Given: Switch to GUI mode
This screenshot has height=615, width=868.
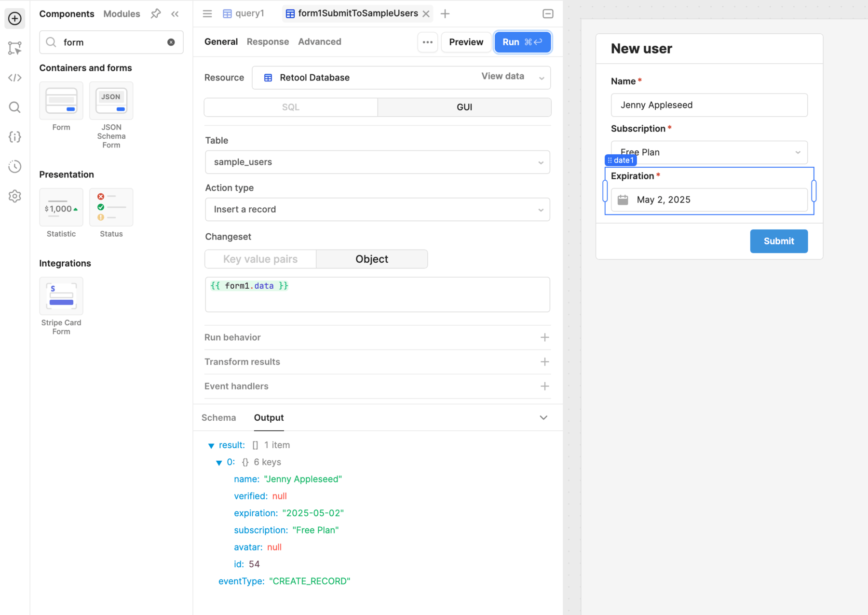Looking at the screenshot, I should 464,107.
